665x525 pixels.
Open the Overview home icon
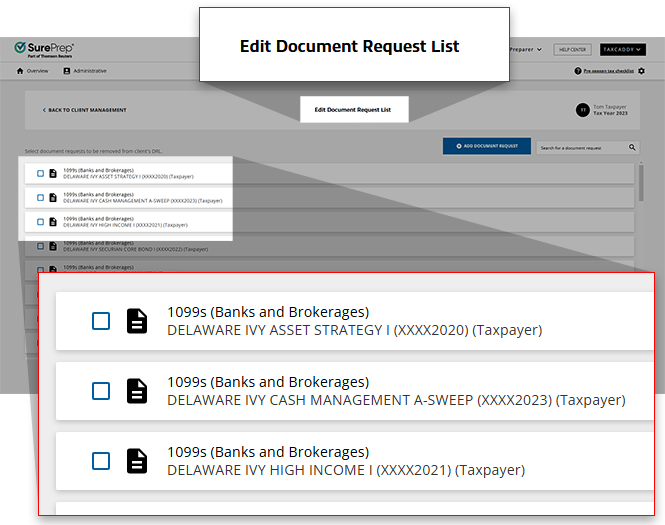pos(20,71)
